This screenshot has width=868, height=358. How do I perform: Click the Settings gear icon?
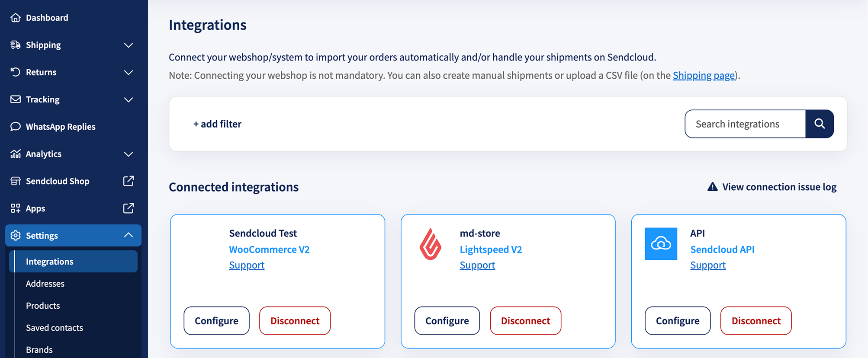point(16,235)
